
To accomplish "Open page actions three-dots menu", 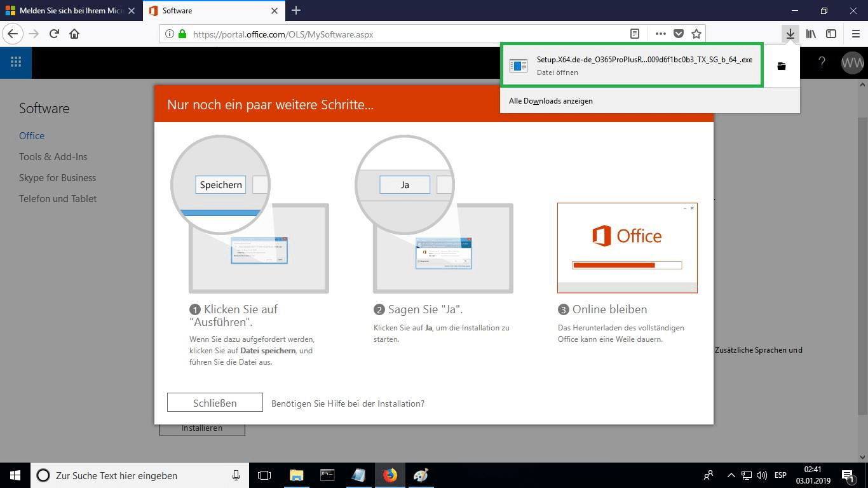I will (x=660, y=34).
